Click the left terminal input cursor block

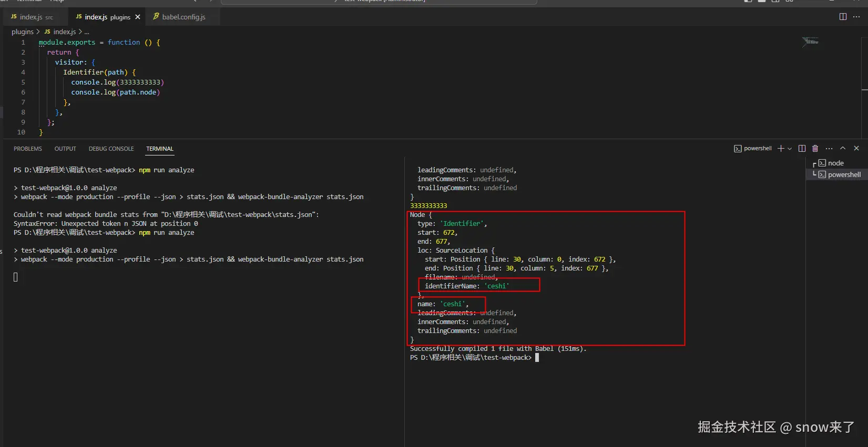[16, 277]
